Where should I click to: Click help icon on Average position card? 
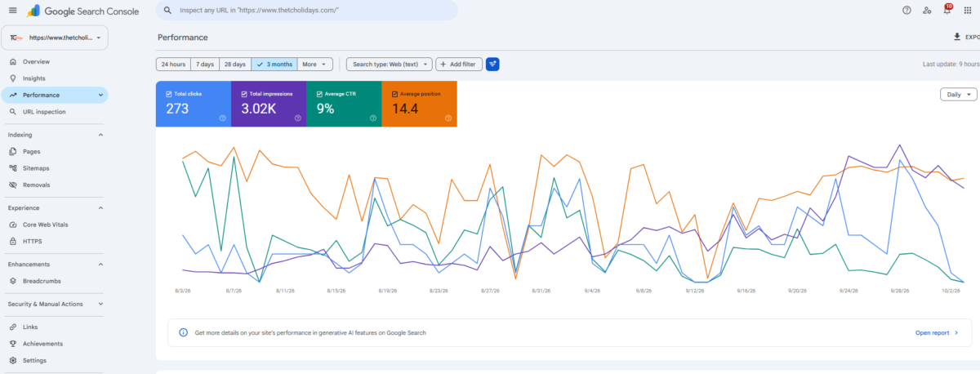coord(448,118)
